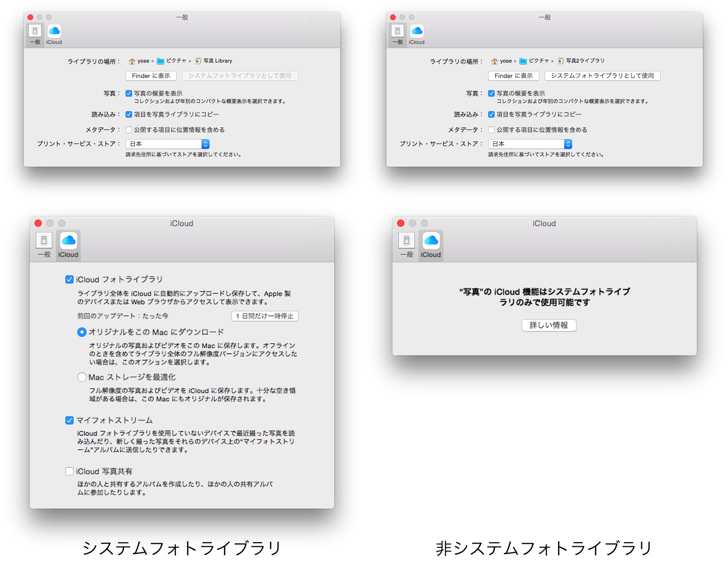Select the Mac ストレージを最適化 radio button

[x=82, y=377]
